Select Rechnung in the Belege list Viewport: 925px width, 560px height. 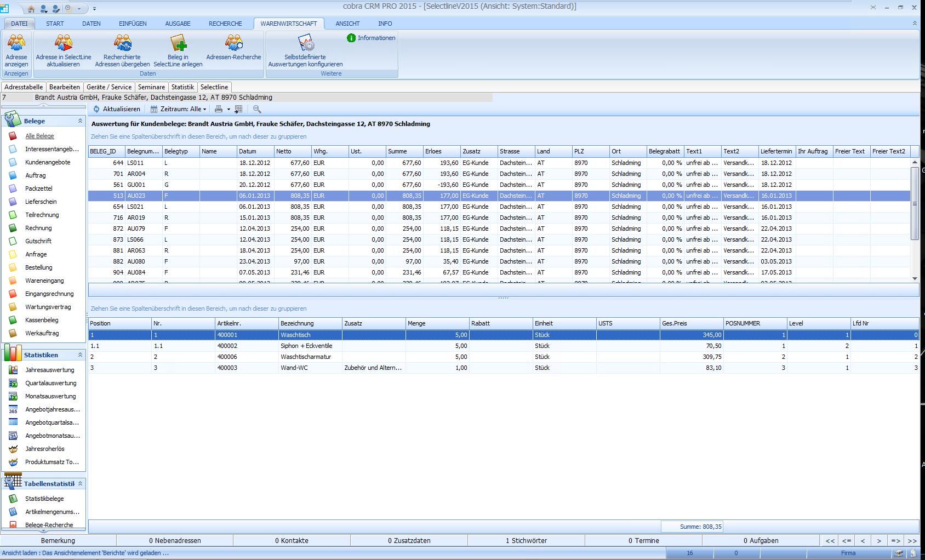coord(38,228)
